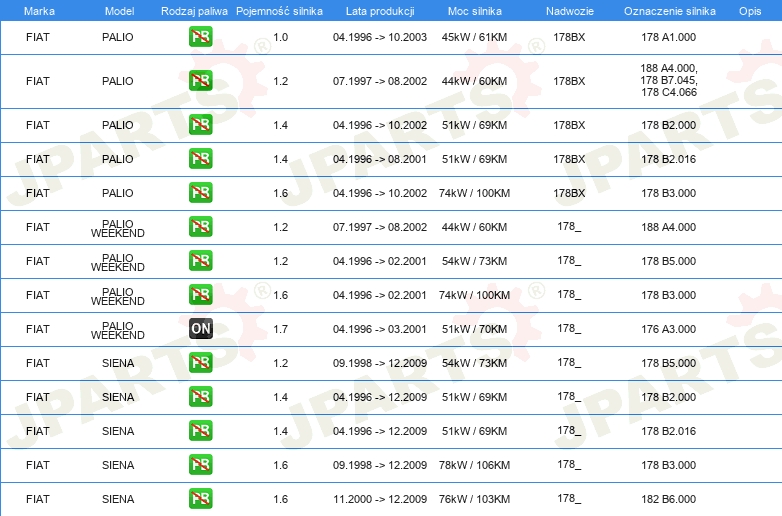Click power value 78kW / 106KM

(474, 465)
